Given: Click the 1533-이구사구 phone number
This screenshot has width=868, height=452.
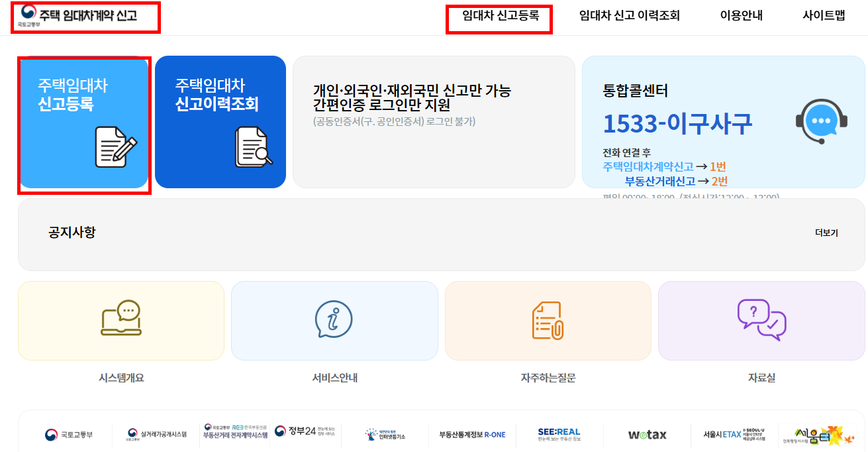Looking at the screenshot, I should [x=677, y=124].
